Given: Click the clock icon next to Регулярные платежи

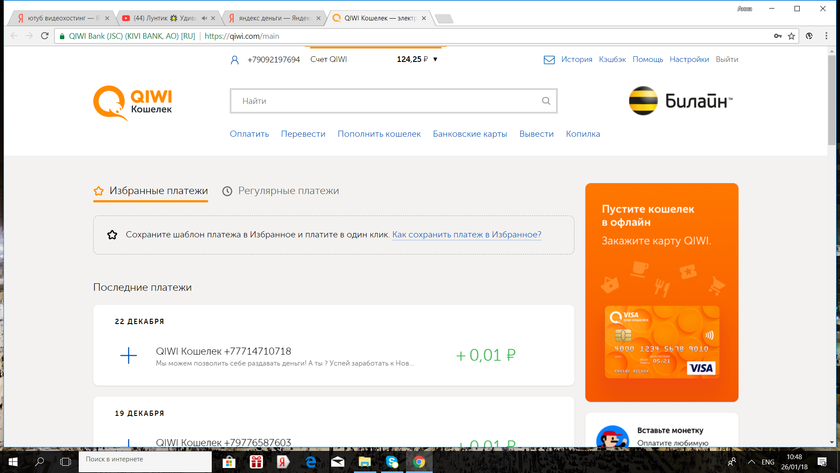Looking at the screenshot, I should pyautogui.click(x=227, y=191).
